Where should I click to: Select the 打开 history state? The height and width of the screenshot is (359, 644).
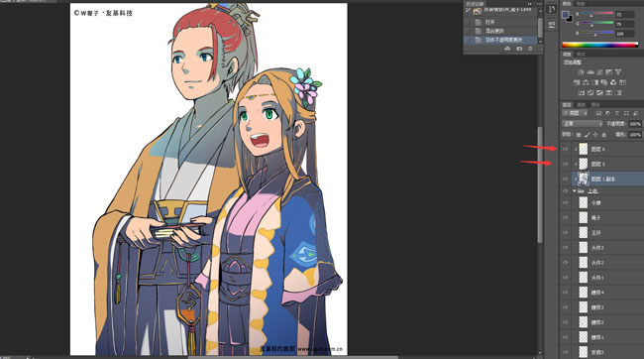[490, 22]
